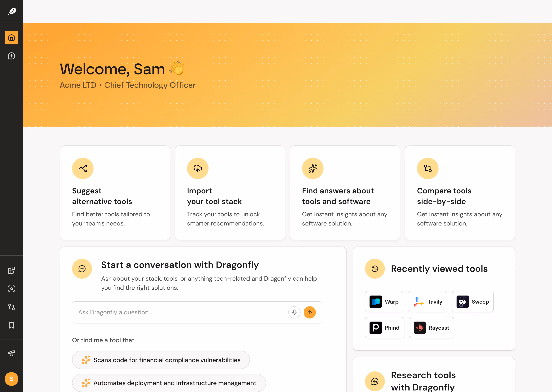Image resolution: width=552 pixels, height=392 pixels.
Task: Click the Dragonfly logo at top
Action: pos(11,11)
